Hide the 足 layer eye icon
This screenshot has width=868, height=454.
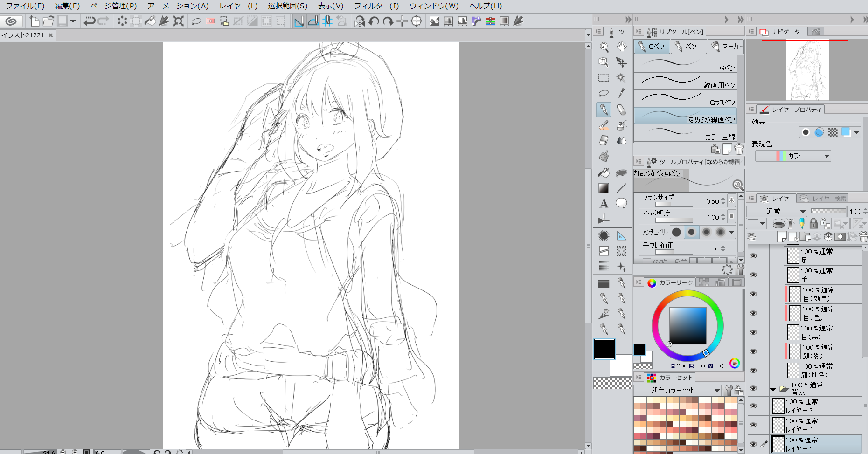[x=753, y=256]
